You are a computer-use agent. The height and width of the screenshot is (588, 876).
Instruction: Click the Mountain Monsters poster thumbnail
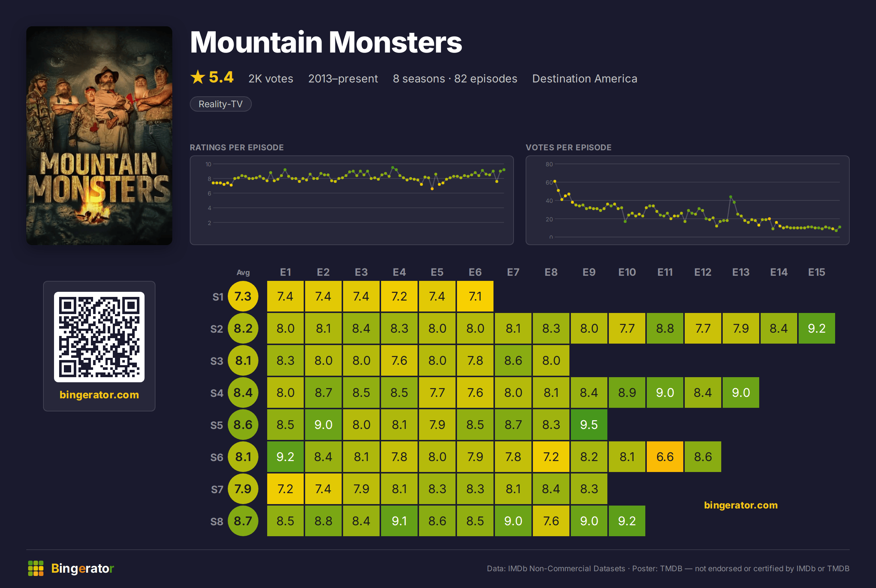click(x=99, y=135)
